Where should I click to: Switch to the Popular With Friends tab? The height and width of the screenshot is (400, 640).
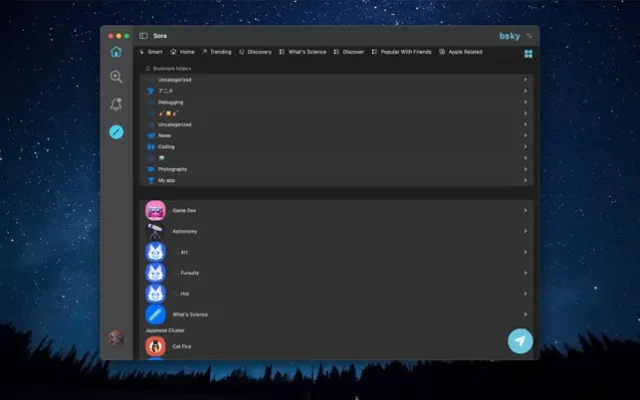pos(401,52)
